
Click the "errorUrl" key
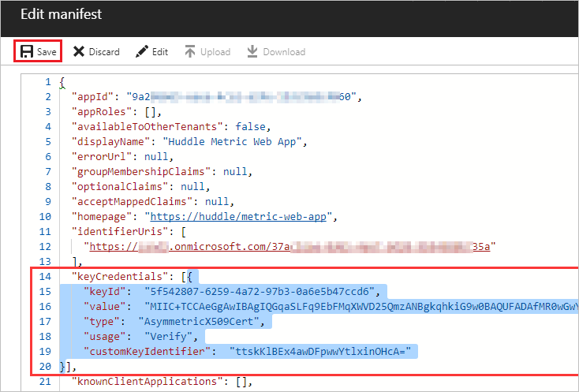point(102,156)
